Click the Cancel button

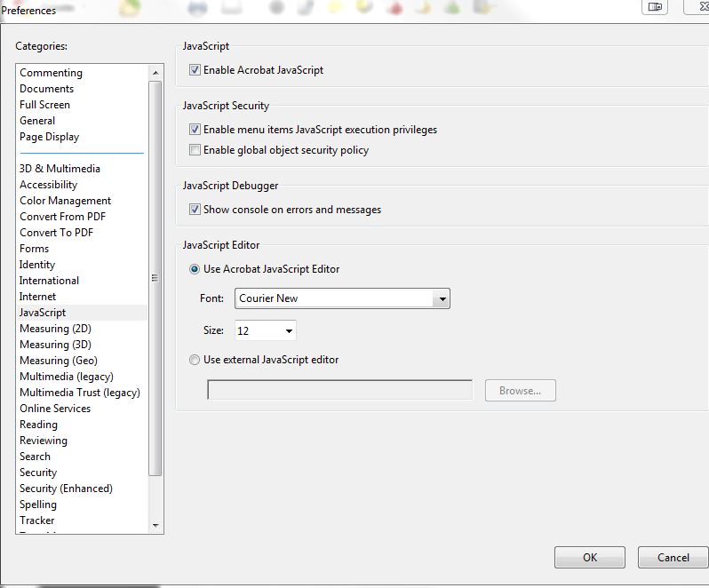coord(673,557)
